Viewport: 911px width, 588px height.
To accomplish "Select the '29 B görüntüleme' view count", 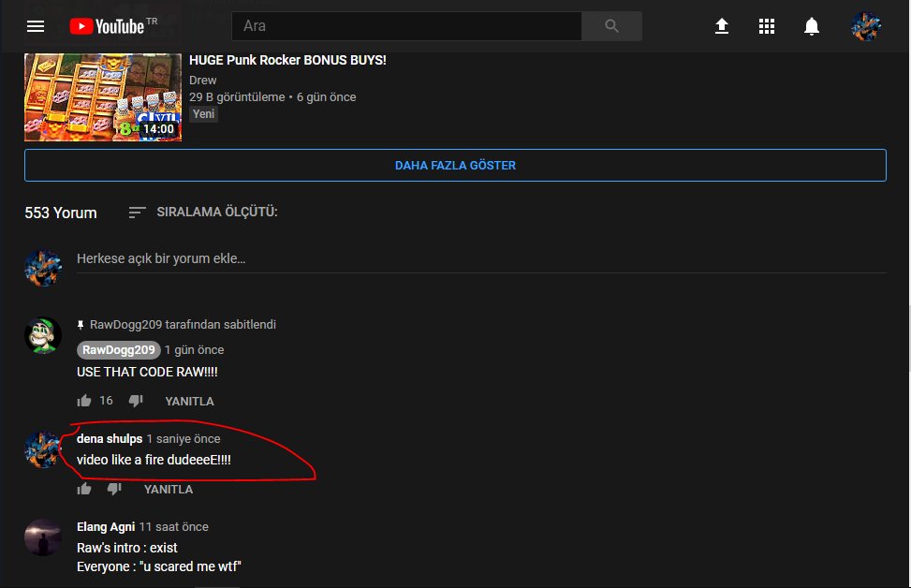I will [x=237, y=97].
